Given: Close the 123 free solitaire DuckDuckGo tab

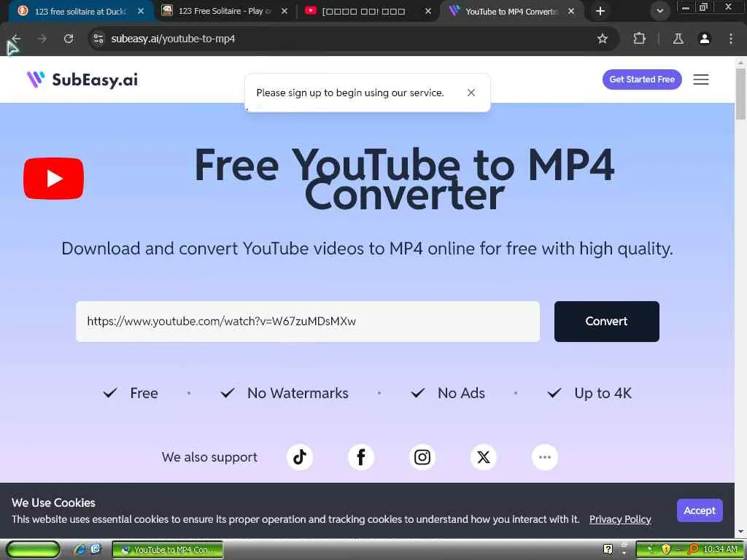Looking at the screenshot, I should click(x=141, y=11).
